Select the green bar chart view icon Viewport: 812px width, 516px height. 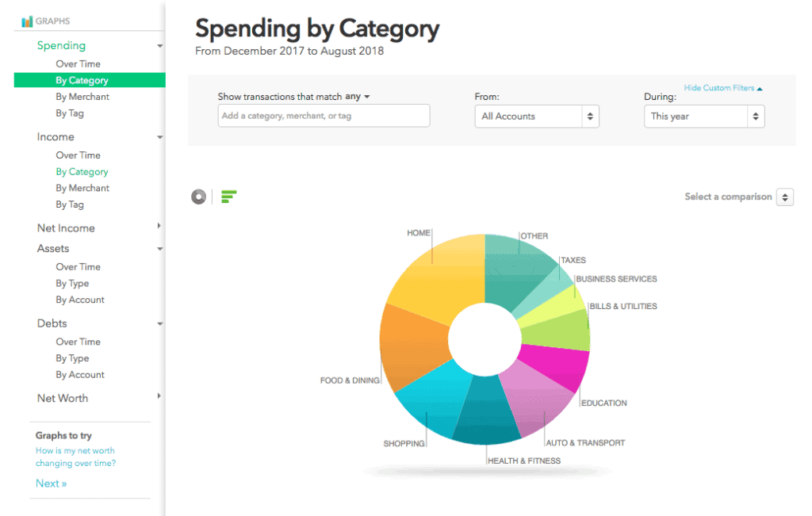(228, 196)
